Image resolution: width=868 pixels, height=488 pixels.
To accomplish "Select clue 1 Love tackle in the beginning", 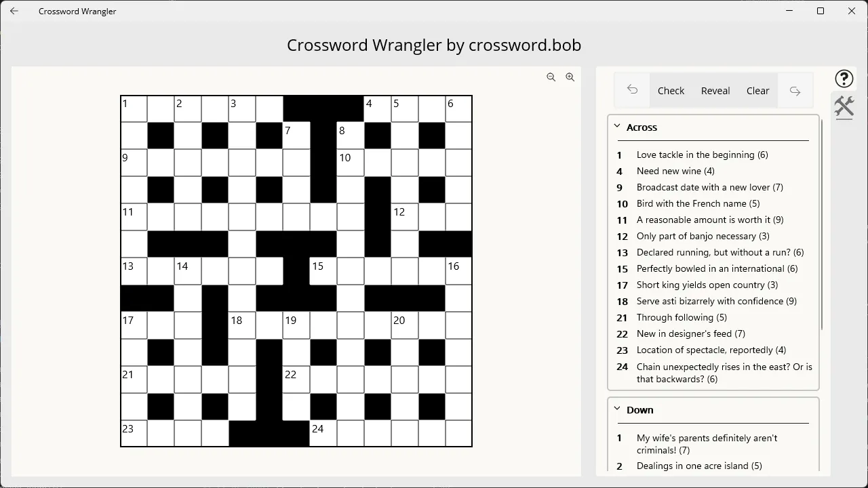I will (x=713, y=155).
